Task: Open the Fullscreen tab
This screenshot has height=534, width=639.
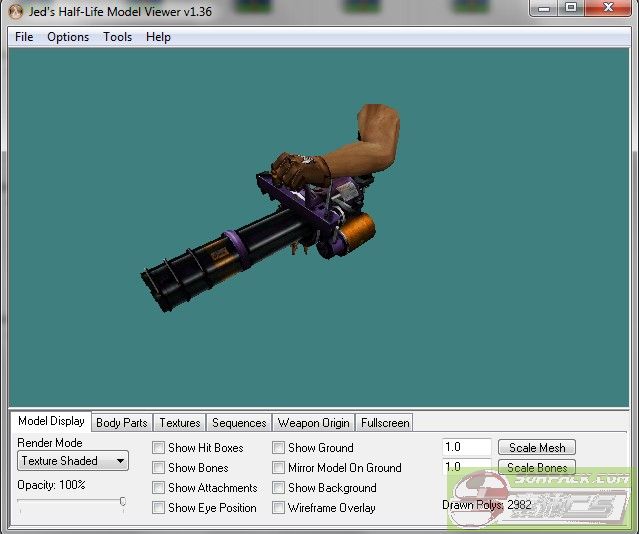Action: coord(385,423)
